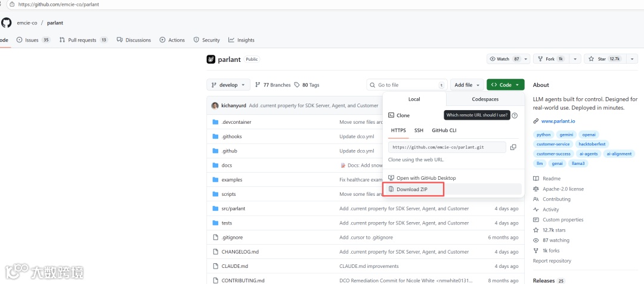
Task: Click the Download ZIP file icon
Action: click(x=391, y=189)
